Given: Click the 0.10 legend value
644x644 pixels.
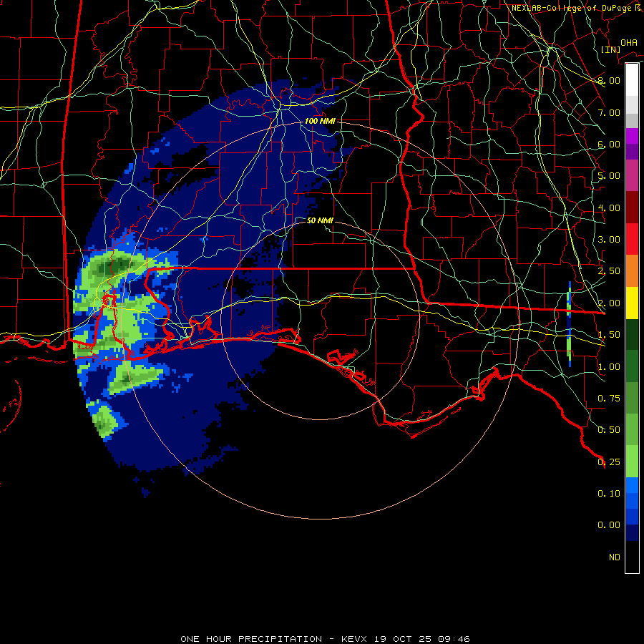Looking at the screenshot, I should [609, 494].
